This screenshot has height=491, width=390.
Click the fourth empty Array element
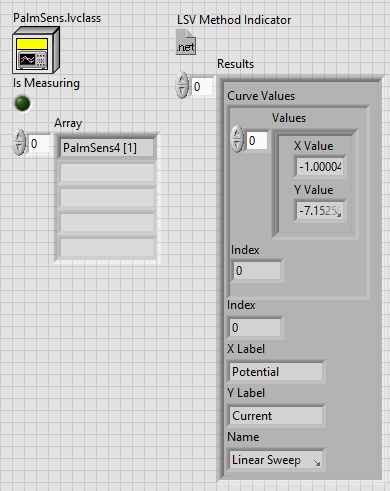(x=107, y=222)
